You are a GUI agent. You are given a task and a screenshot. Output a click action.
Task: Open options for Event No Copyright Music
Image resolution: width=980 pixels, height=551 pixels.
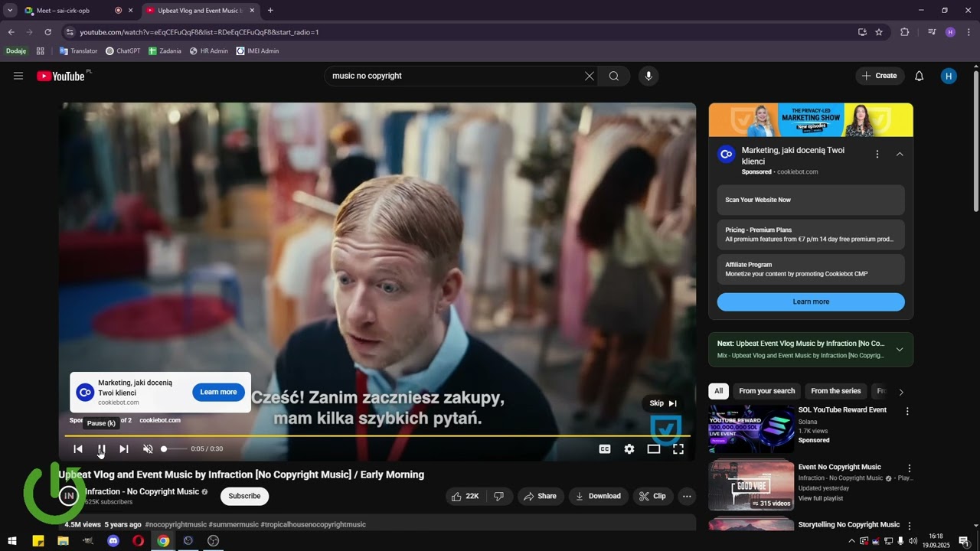pyautogui.click(x=910, y=468)
